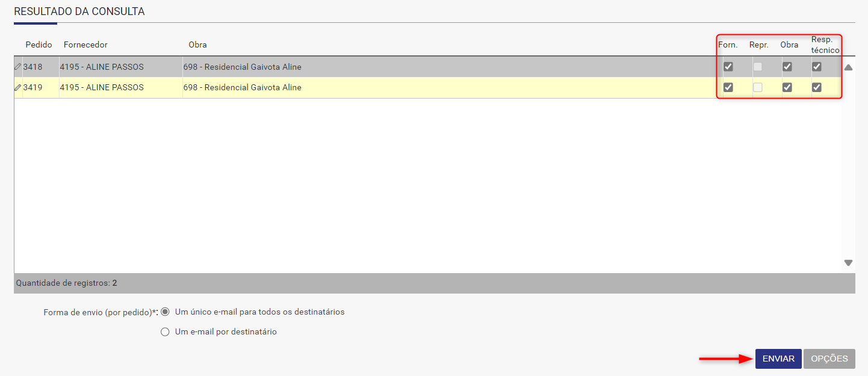The width and height of the screenshot is (868, 376).
Task: Click the Resp. técnico column header
Action: click(x=825, y=45)
